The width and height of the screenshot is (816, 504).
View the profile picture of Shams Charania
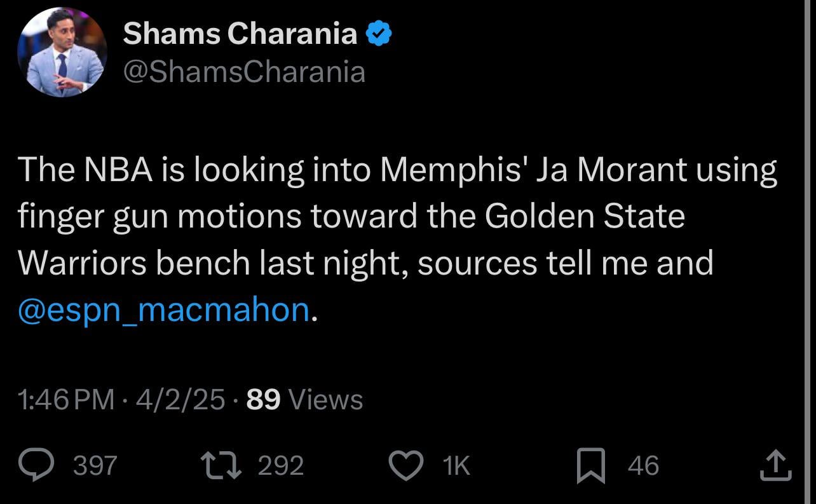point(61,52)
